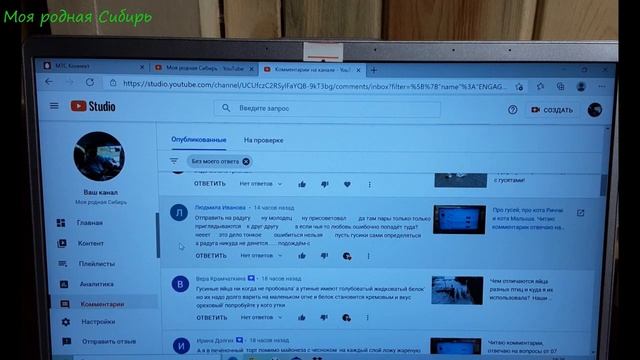Viewport: 640px width, 360px height.
Task: Open the browser three-dots settings menu
Action: (602, 87)
